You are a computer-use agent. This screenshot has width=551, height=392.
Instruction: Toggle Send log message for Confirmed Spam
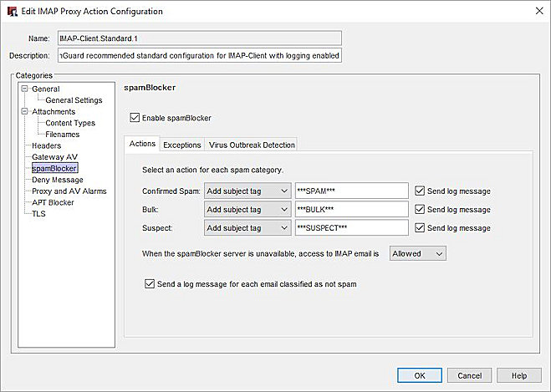[x=420, y=191]
